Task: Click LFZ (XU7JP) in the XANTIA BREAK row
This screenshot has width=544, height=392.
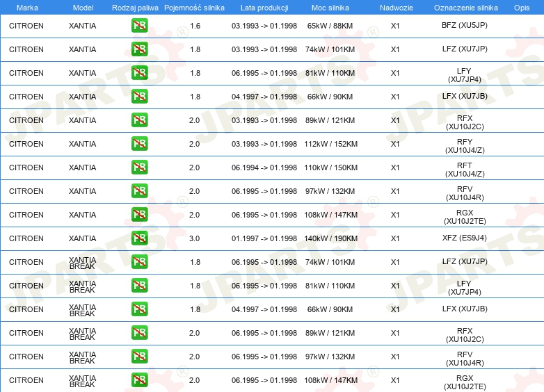Action: tap(465, 261)
